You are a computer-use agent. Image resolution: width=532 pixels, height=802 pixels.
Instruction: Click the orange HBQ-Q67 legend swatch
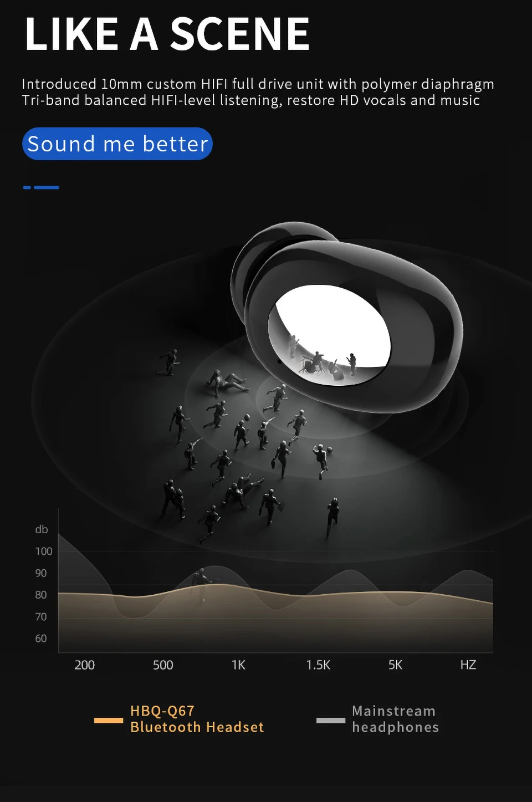109,720
